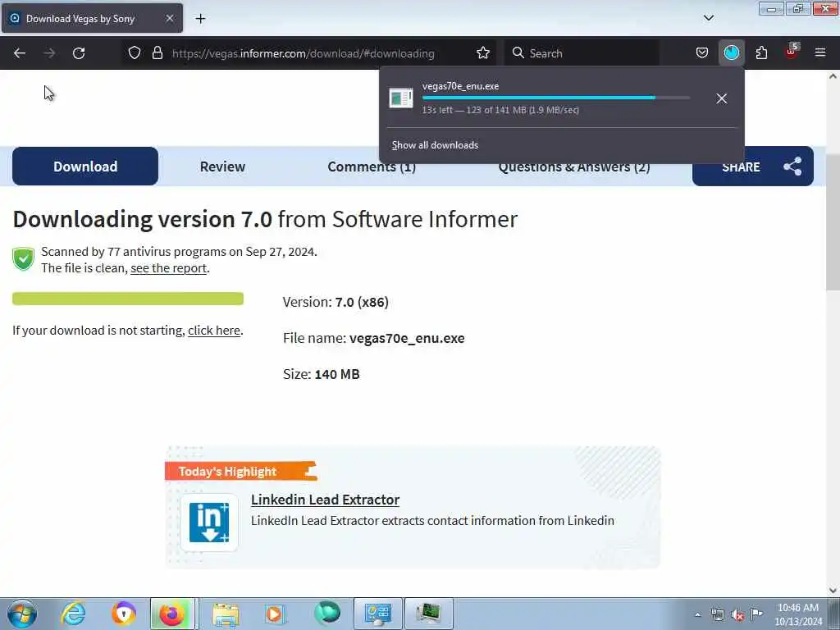Click the scrollbar up arrow
This screenshot has width=840, height=630.
click(x=833, y=76)
